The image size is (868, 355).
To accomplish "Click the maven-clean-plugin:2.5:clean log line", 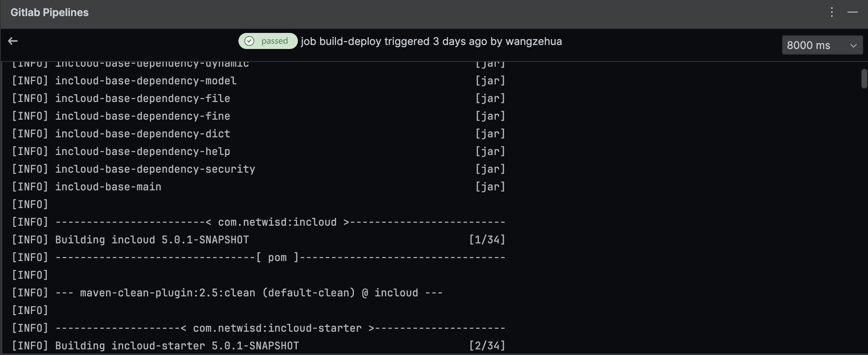I will point(249,293).
